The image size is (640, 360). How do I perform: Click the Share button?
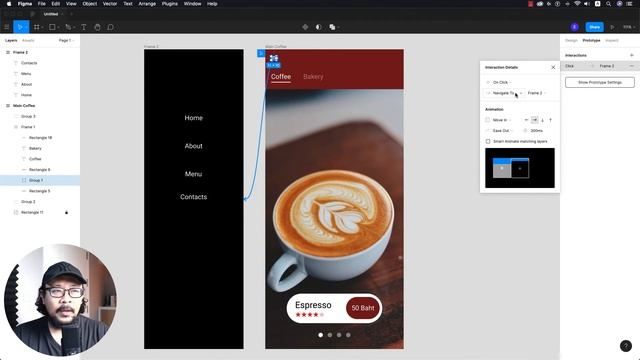[x=594, y=27]
